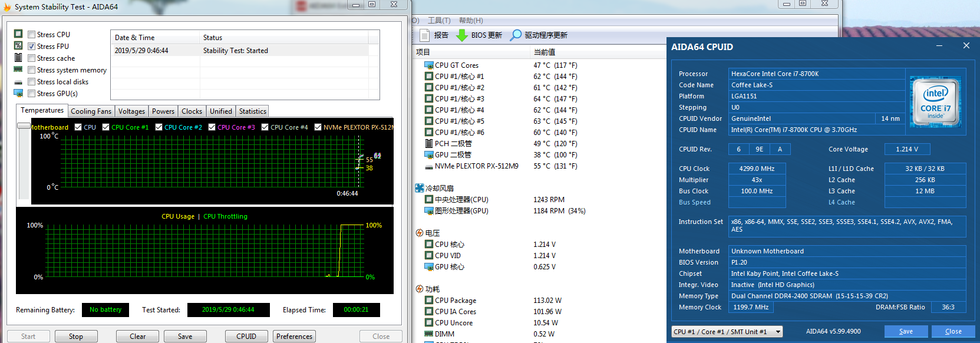
Task: Click the GPU 二极管 sensor icon
Action: tap(429, 155)
